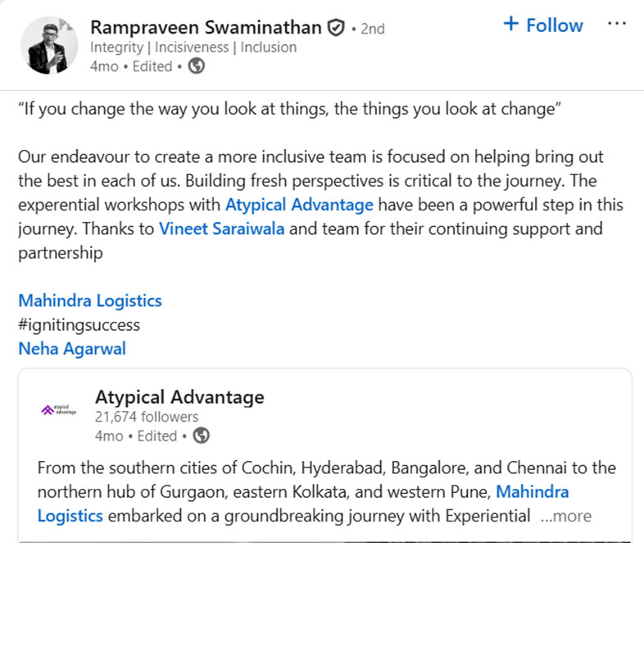Open the Atypical Advantage shared post title
This screenshot has height=655, width=644.
[179, 397]
